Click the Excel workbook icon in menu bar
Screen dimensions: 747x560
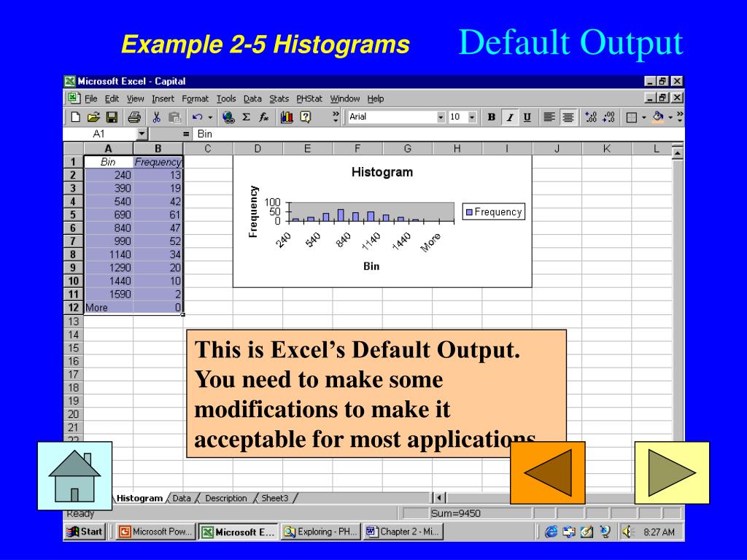tap(73, 98)
